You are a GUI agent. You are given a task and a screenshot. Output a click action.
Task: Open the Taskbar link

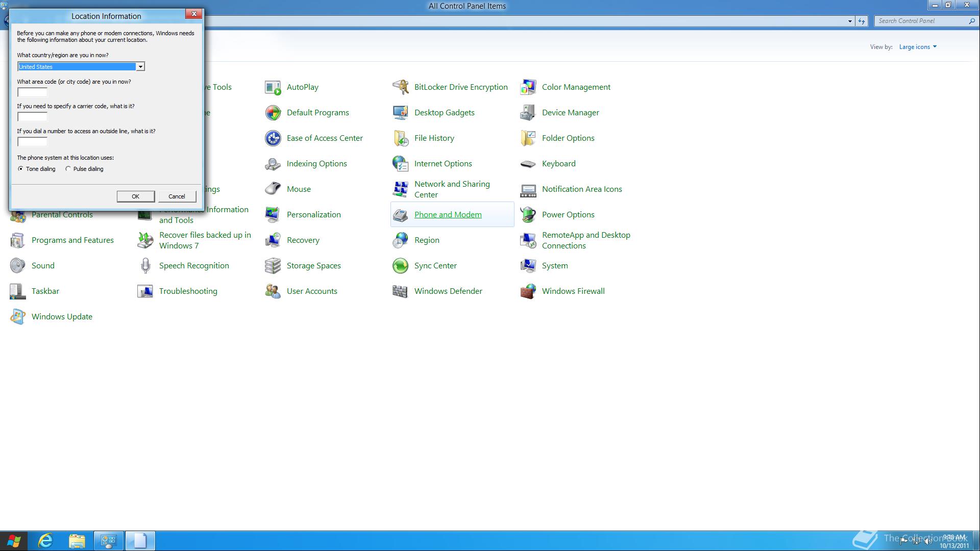pyautogui.click(x=45, y=291)
